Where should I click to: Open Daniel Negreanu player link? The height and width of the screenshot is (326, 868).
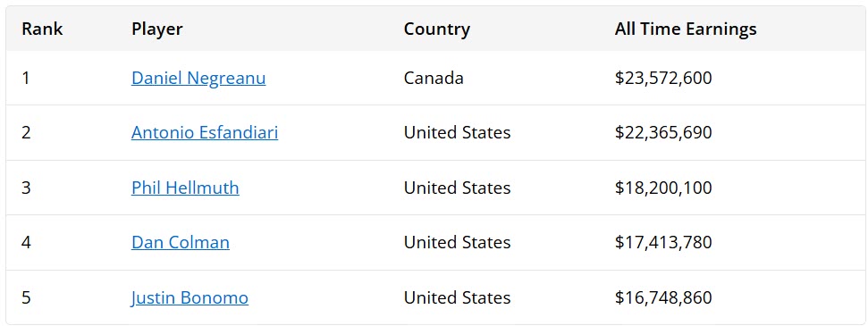pyautogui.click(x=198, y=78)
